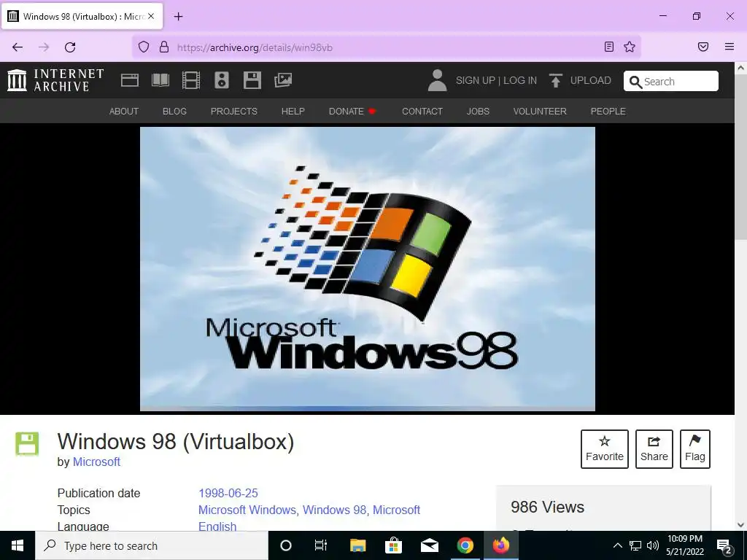Viewport: 747px width, 560px height.
Task: Bookmark this page with the star icon
Action: 630,47
